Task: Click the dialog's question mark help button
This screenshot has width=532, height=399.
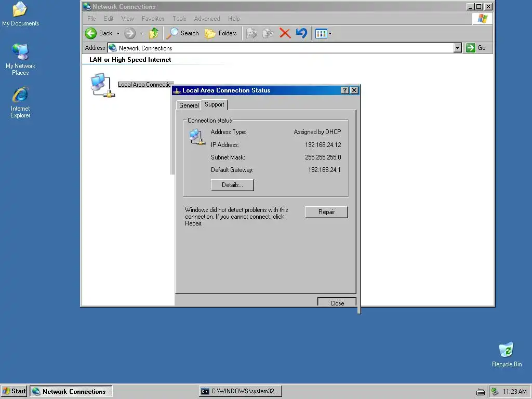Action: [x=345, y=90]
